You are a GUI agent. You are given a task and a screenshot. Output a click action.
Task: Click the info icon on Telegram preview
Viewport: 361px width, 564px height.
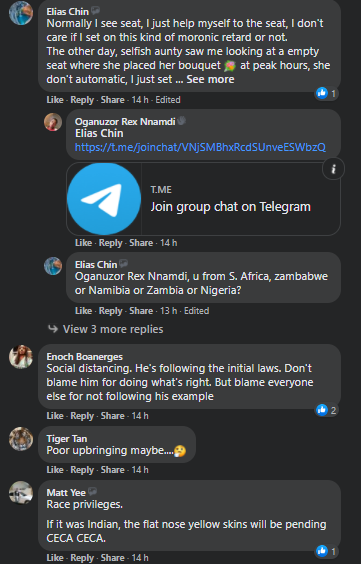[x=333, y=169]
